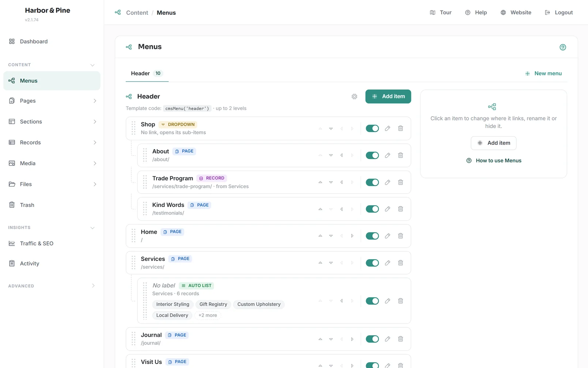Delete the Journal menu item

click(x=401, y=339)
